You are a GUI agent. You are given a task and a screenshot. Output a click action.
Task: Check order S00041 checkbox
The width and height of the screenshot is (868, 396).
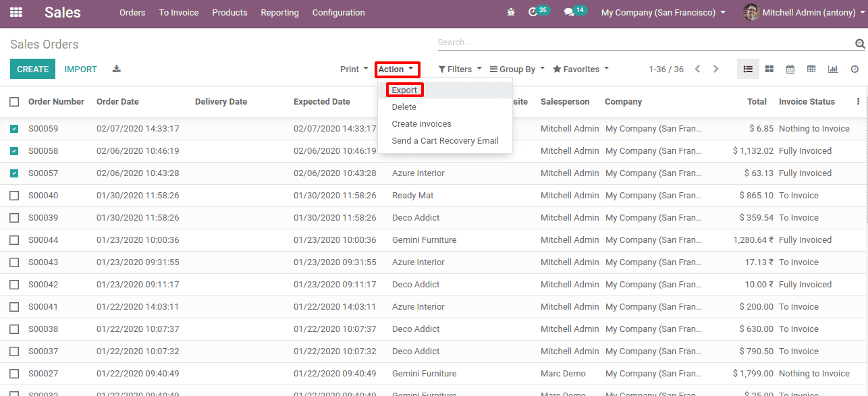point(14,307)
